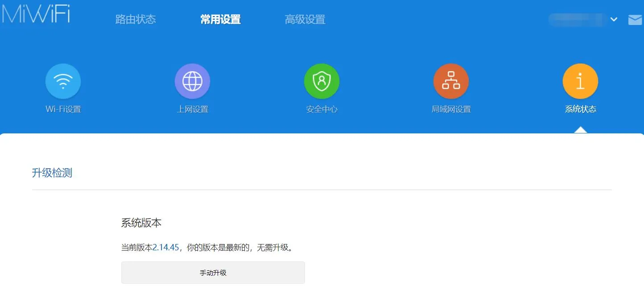This screenshot has height=294, width=644.
Task: Open the mail envelope icon
Action: point(635,20)
